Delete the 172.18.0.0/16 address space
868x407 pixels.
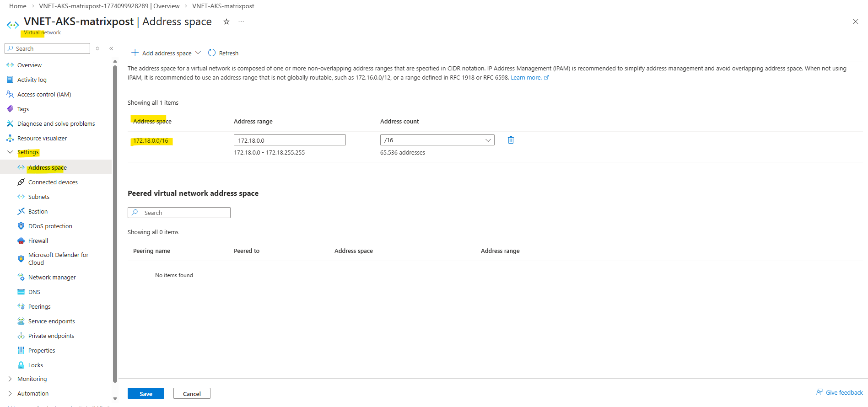(x=511, y=140)
